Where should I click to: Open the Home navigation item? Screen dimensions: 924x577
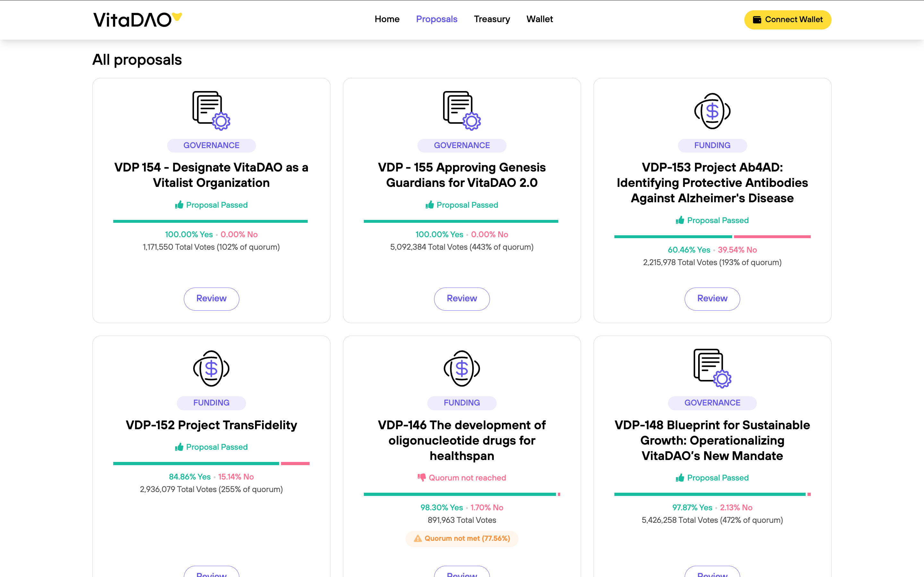(x=387, y=19)
